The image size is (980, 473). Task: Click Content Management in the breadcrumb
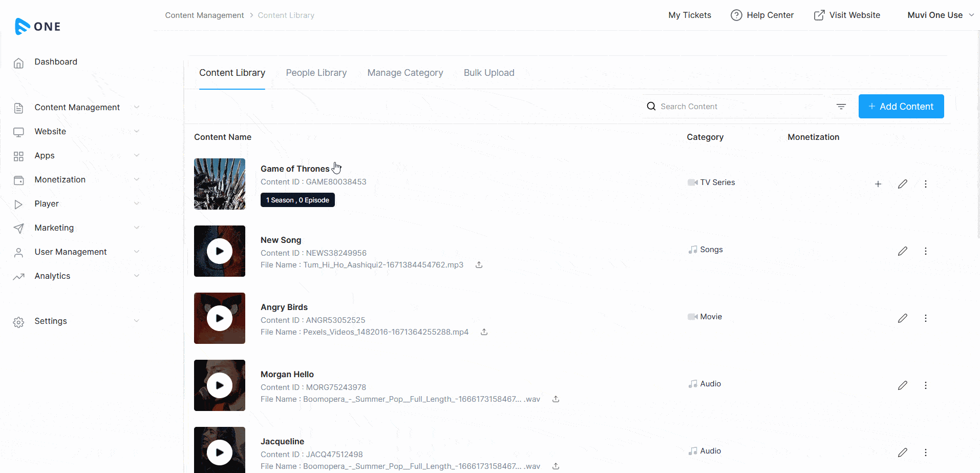(x=204, y=15)
